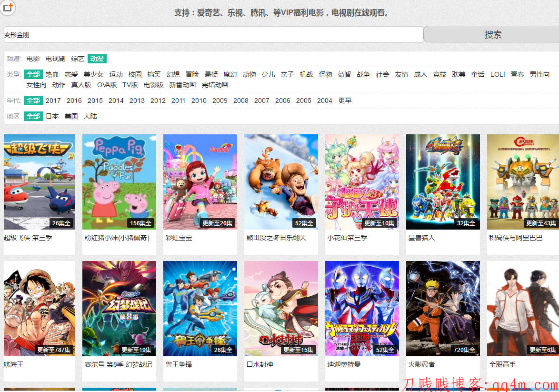Open the 赛尔号 第8季 幻梦战记 poster
The image size is (559, 392).
click(x=119, y=309)
